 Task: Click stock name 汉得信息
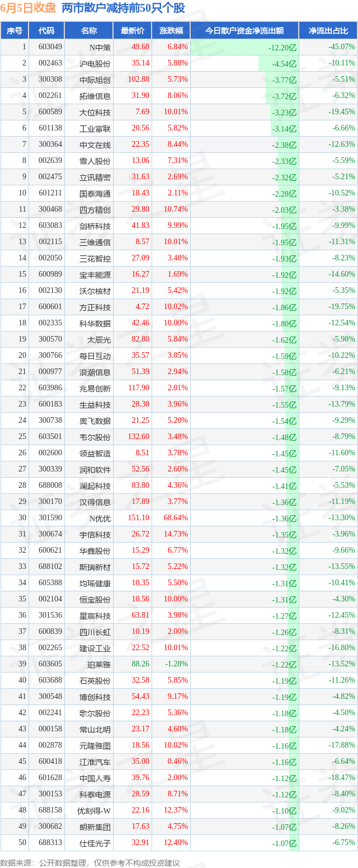(95, 502)
